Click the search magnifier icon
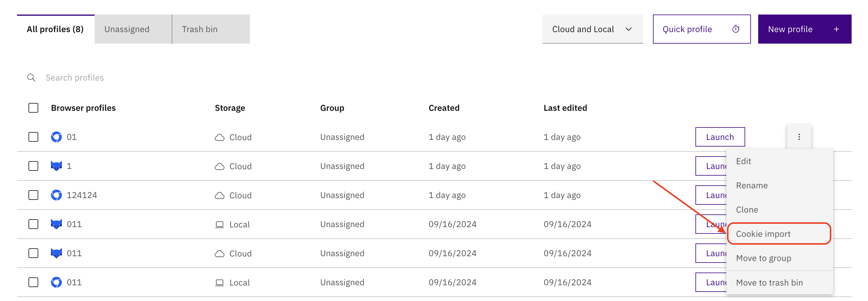 point(31,78)
